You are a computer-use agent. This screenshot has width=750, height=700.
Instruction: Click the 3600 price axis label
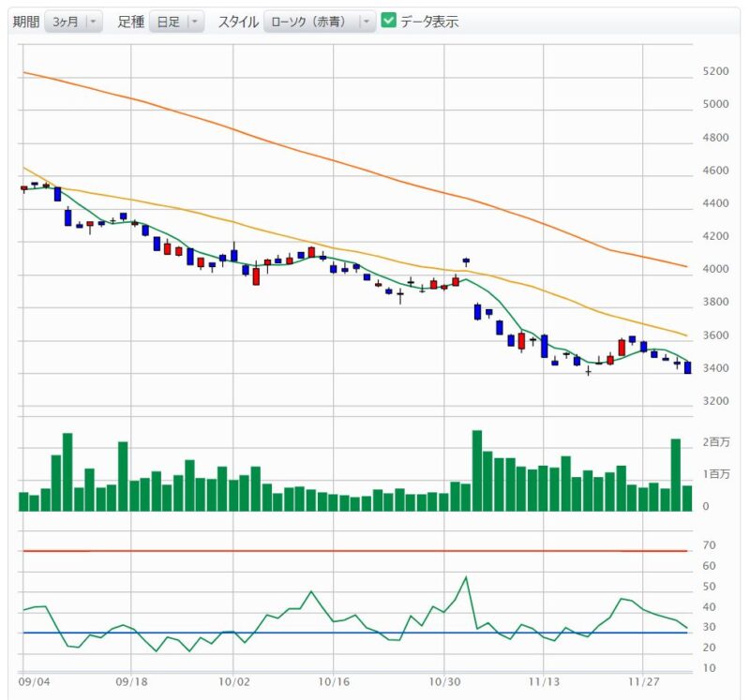(x=715, y=335)
